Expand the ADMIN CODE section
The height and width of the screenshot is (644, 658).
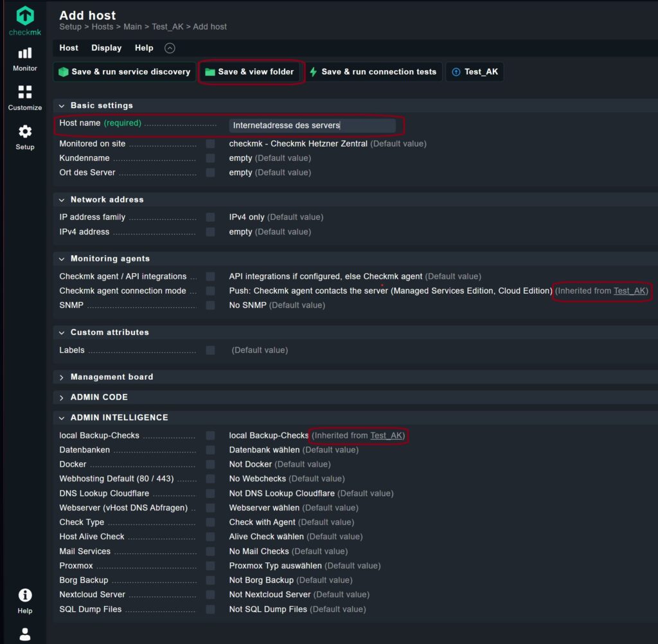62,398
